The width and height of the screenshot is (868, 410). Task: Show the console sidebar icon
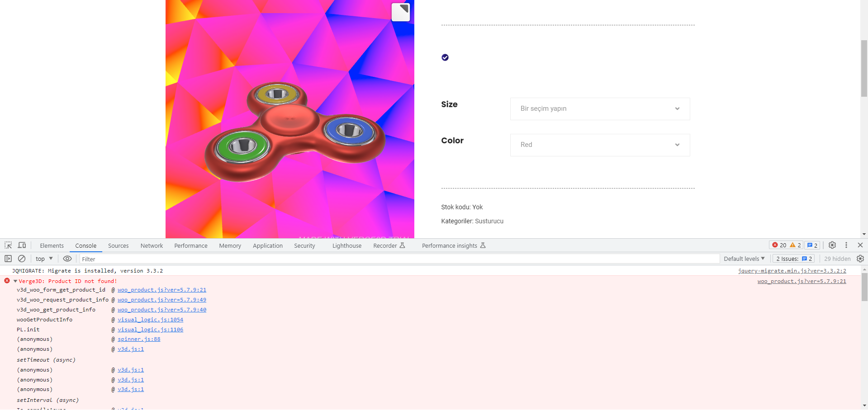(x=8, y=259)
